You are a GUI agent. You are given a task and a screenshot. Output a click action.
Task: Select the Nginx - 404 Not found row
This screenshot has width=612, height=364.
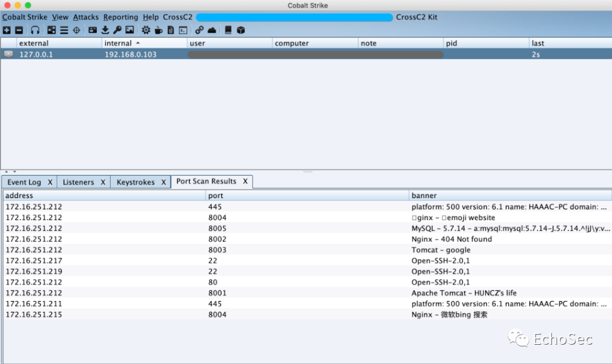308,239
